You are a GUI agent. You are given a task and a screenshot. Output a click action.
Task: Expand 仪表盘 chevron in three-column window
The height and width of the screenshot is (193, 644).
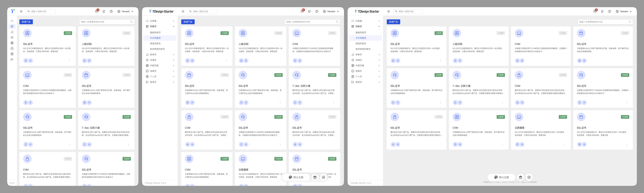pos(174,21)
